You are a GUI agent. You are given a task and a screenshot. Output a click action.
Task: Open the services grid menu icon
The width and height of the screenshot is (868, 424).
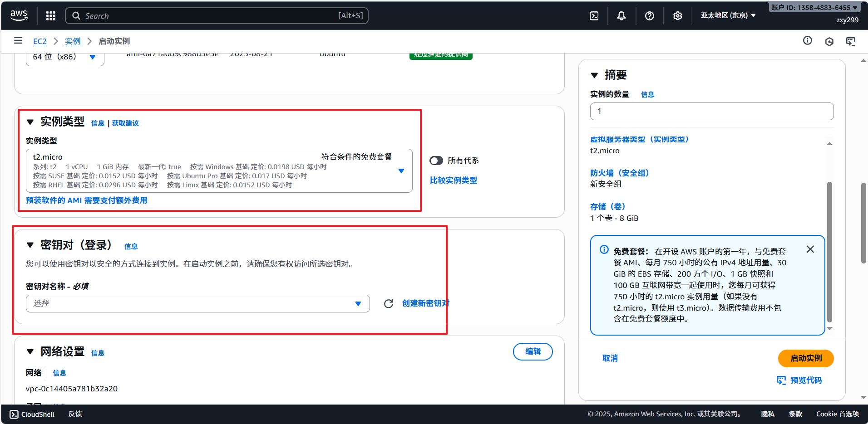click(51, 16)
